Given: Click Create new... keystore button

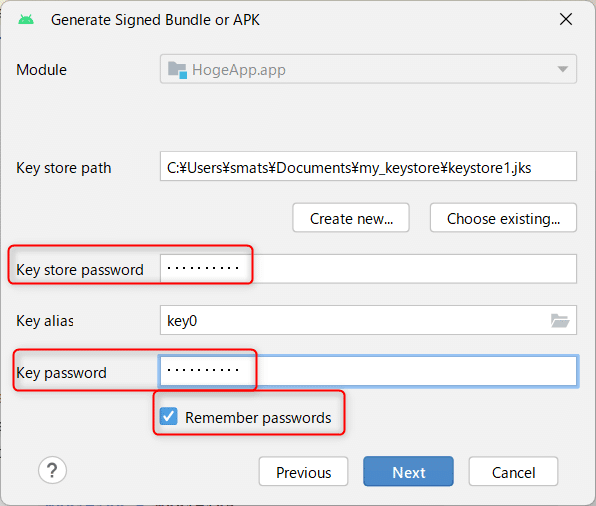Looking at the screenshot, I should click(351, 218).
